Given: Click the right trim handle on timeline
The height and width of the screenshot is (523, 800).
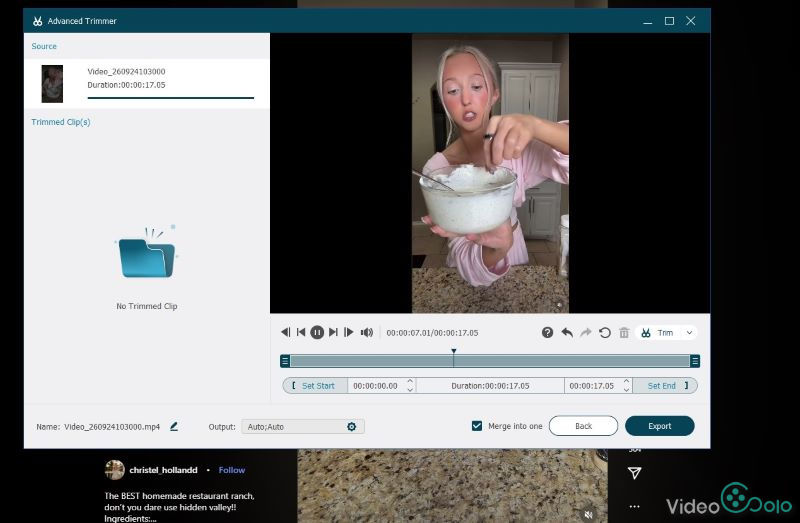Looking at the screenshot, I should pos(695,361).
